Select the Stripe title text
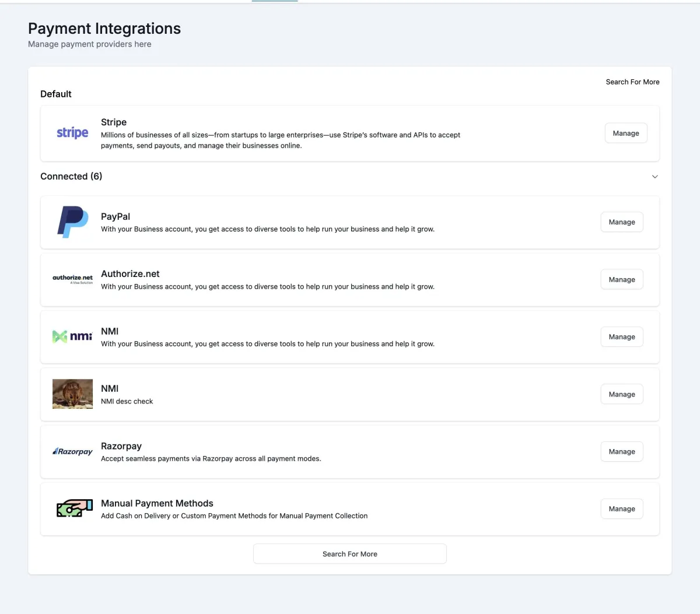The height and width of the screenshot is (614, 700). tap(114, 122)
